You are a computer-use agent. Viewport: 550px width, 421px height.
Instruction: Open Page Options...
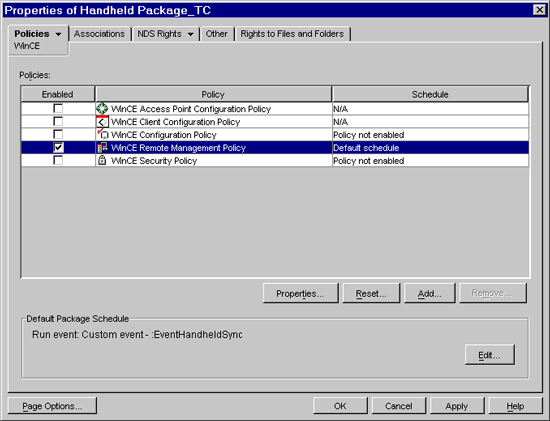[x=52, y=406]
